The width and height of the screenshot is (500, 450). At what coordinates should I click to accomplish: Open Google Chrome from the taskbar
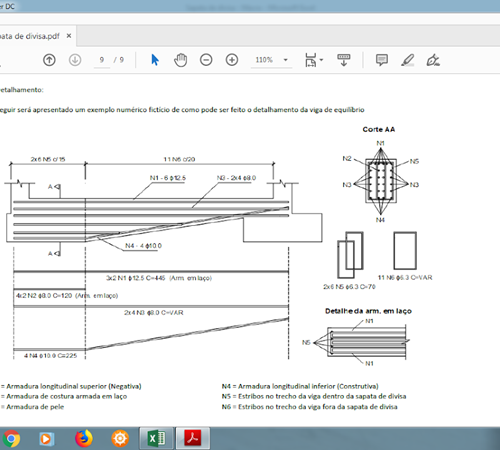tap(11, 438)
